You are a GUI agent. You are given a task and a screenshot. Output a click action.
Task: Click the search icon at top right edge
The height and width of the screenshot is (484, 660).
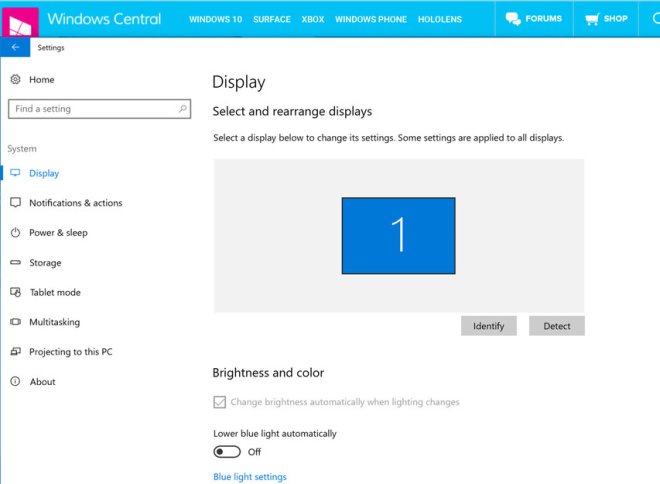(x=656, y=19)
